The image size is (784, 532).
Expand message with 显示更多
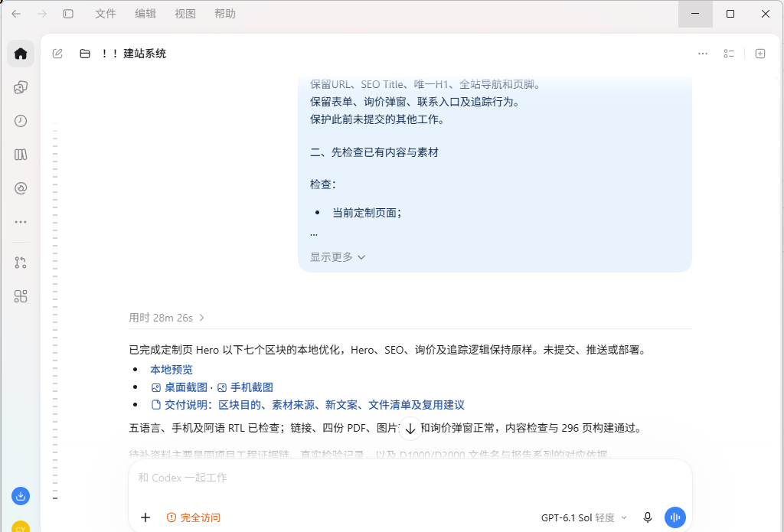338,257
